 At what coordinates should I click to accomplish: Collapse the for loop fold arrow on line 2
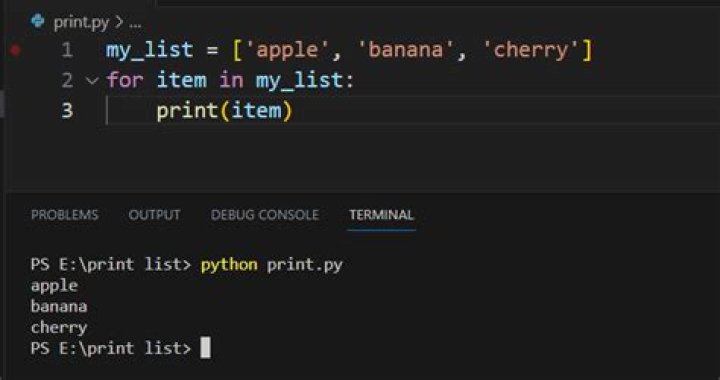[x=93, y=81]
